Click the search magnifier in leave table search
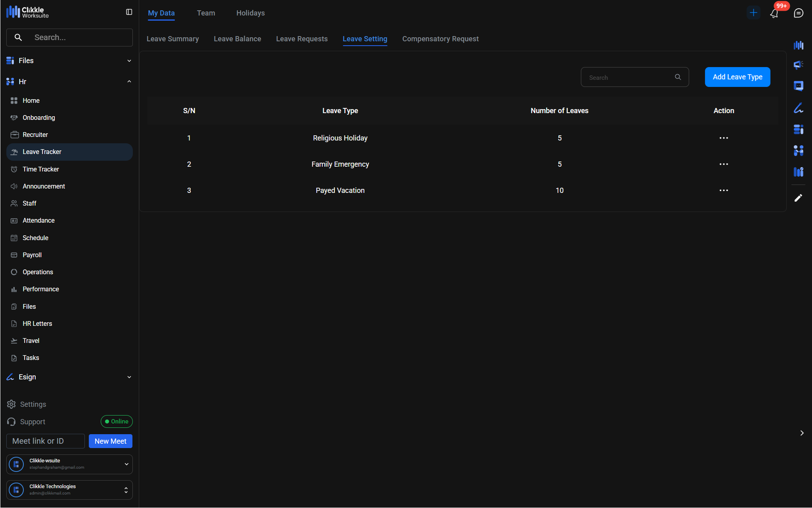This screenshot has width=812, height=508. click(x=678, y=77)
